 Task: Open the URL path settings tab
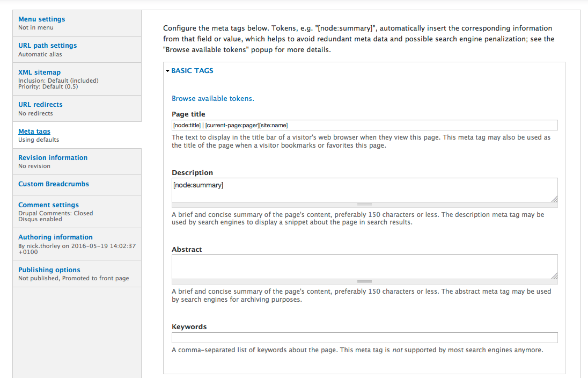[48, 46]
